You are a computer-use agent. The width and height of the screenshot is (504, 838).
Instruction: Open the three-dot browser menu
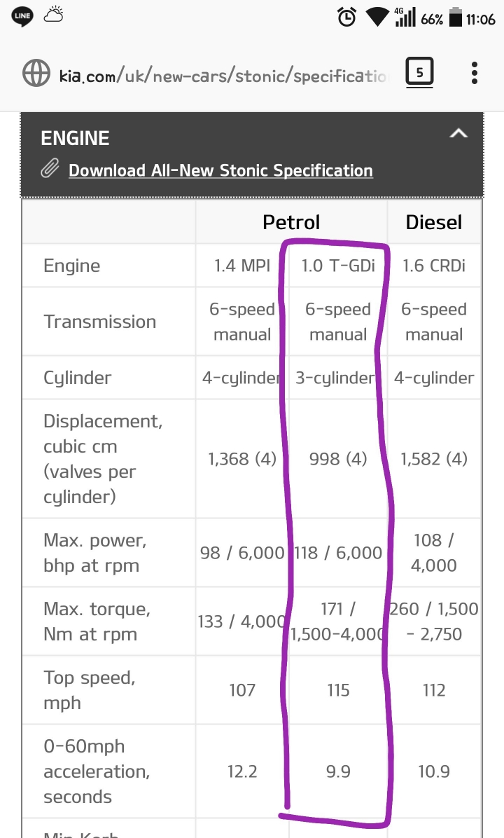click(x=475, y=73)
